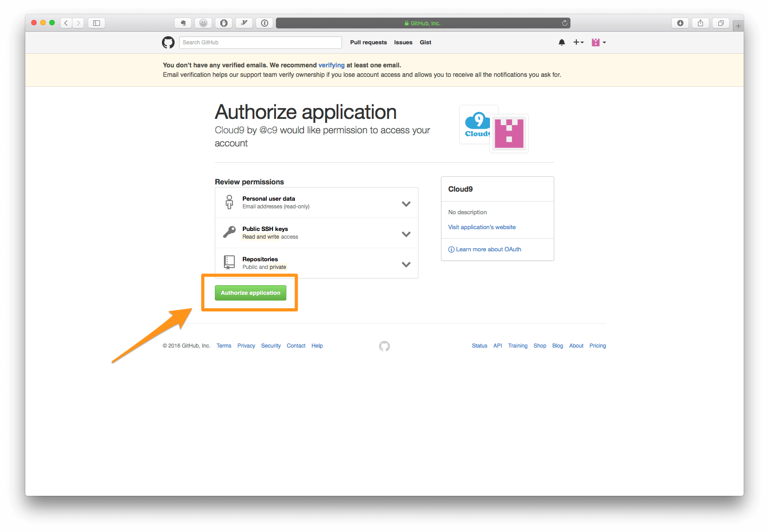Open the Help footer link
This screenshot has width=769, height=532.
point(317,346)
